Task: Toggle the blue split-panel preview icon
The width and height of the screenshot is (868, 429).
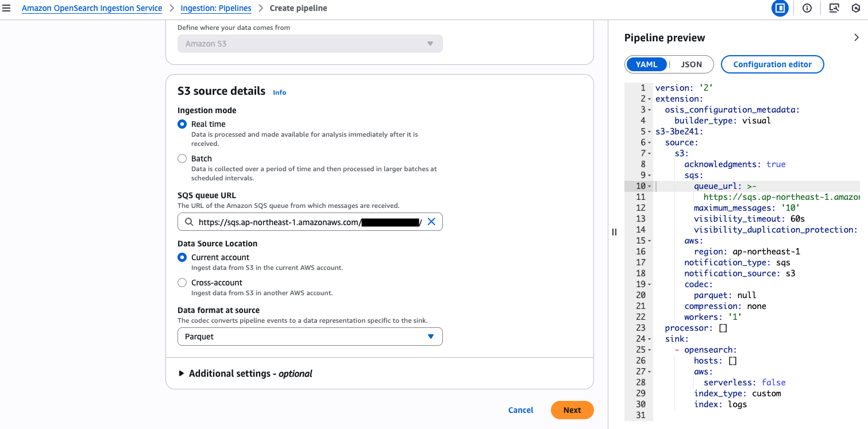Action: pyautogui.click(x=780, y=9)
